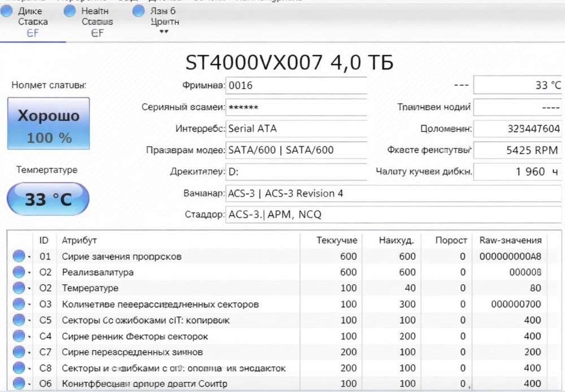Viewport: 565px width, 392px height.
Task: Click status circle in the Реализвалитура row
Action: point(19,272)
